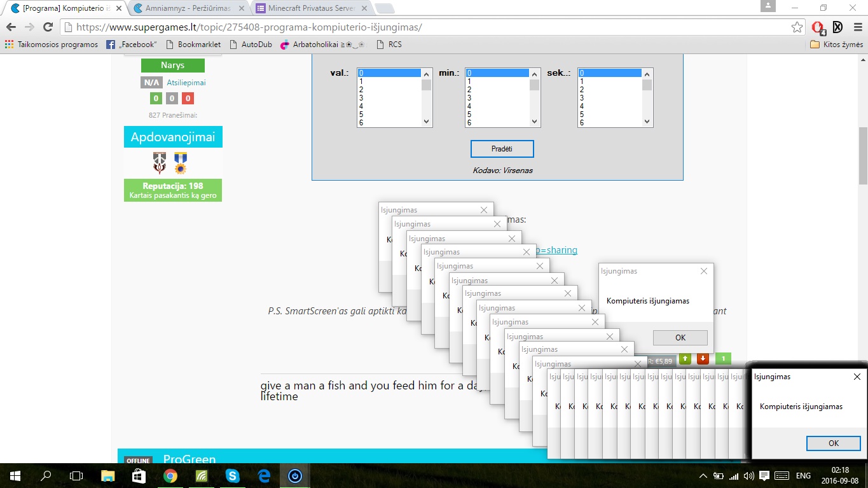868x488 pixels.
Task: Click the Adblock Plus extension icon
Action: click(x=818, y=27)
